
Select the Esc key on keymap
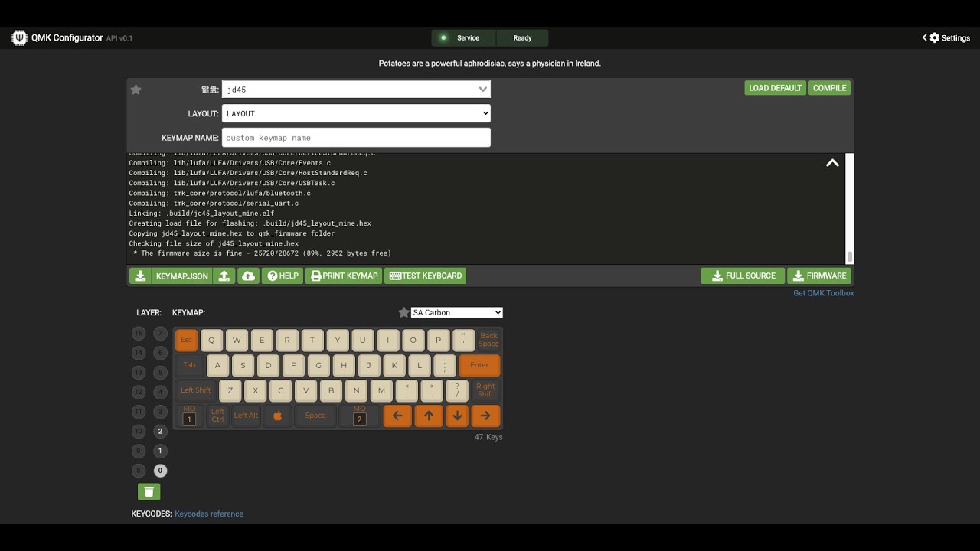pyautogui.click(x=187, y=340)
